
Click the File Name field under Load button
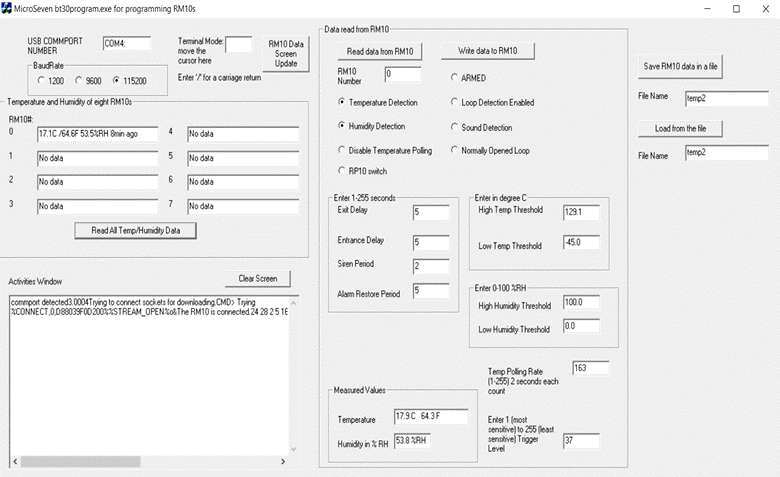726,153
